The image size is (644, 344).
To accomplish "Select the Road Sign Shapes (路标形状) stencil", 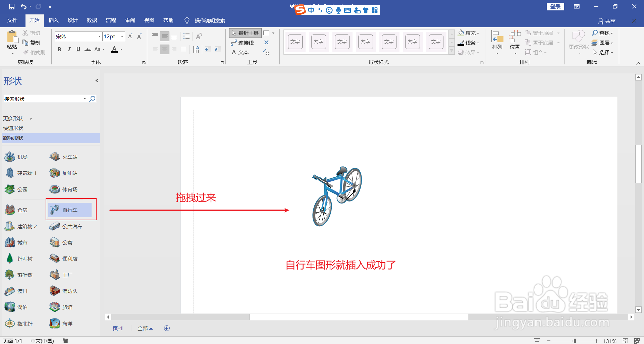I will click(x=51, y=138).
